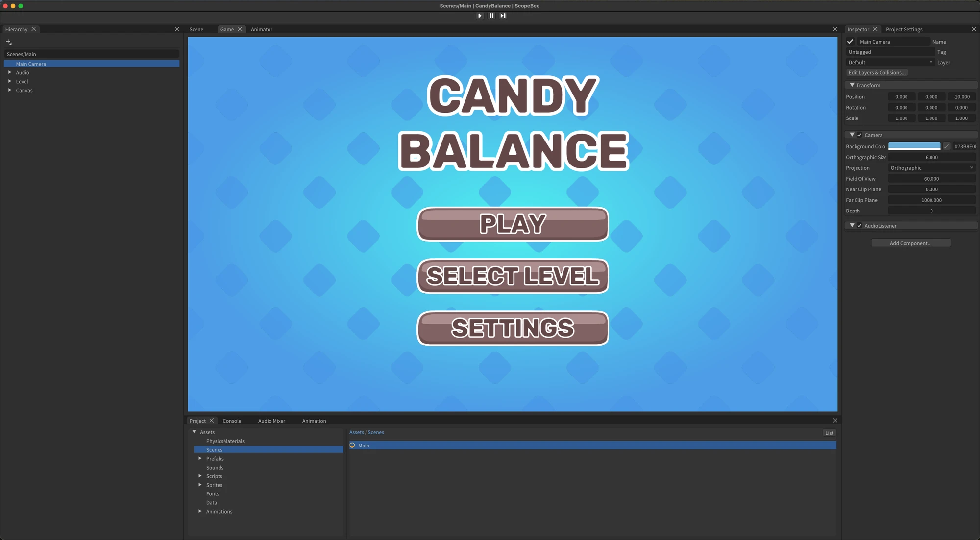Image resolution: width=980 pixels, height=540 pixels.
Task: Click the Assets breadcrumb link
Action: pyautogui.click(x=356, y=432)
